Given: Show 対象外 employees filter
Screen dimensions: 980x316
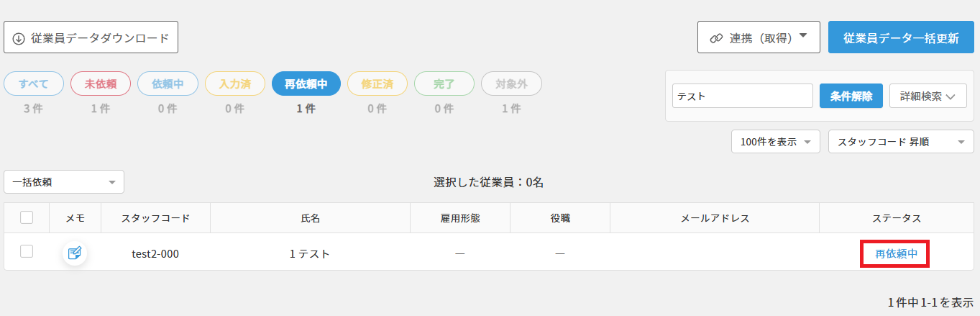Looking at the screenshot, I should coord(511,84).
